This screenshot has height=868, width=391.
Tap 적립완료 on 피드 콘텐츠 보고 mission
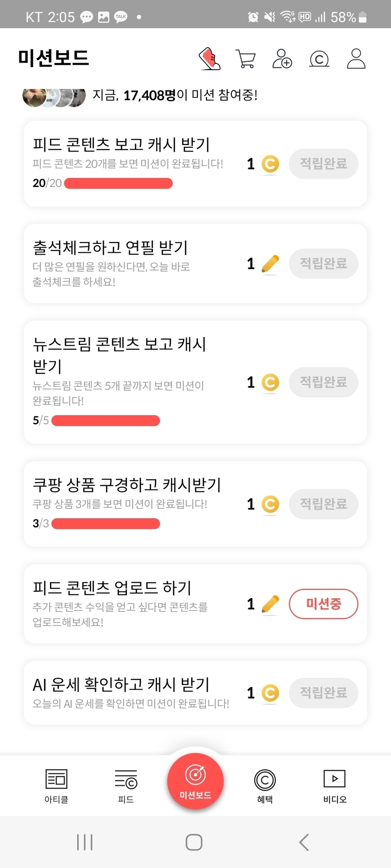(324, 164)
